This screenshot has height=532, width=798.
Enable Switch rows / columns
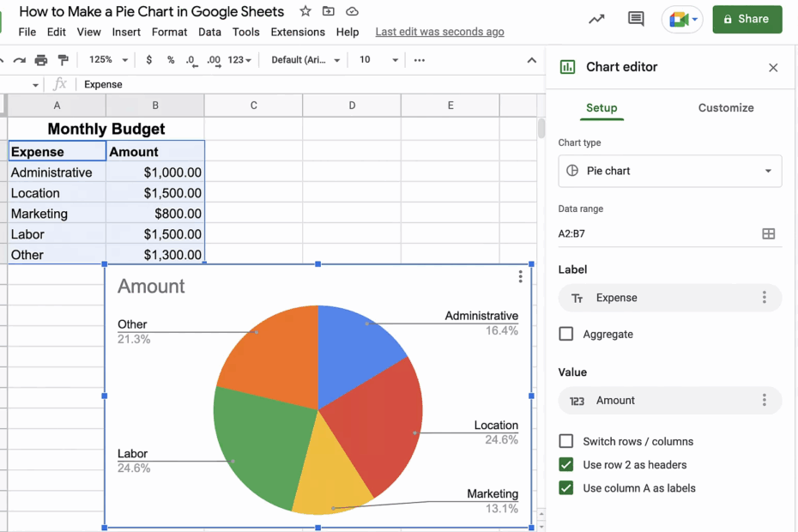(x=566, y=441)
